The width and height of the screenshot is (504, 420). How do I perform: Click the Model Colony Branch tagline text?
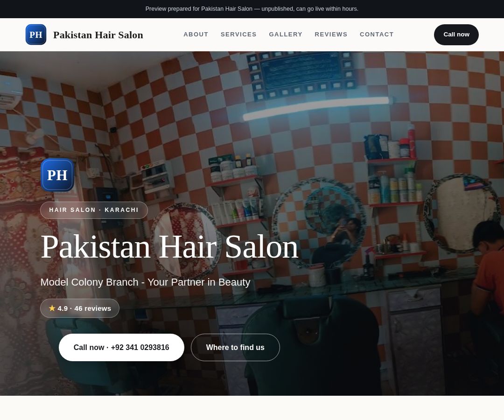coord(145,282)
